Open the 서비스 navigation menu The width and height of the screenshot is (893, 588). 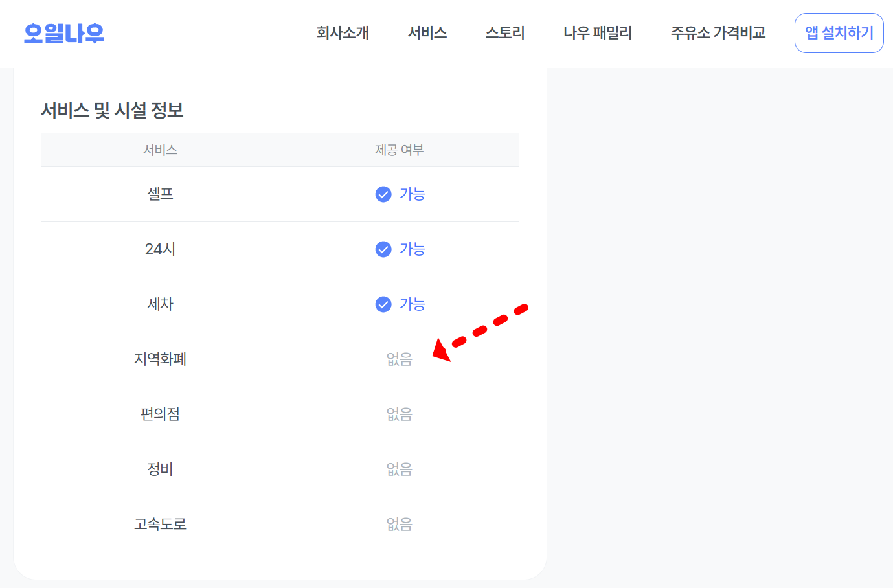coord(427,33)
